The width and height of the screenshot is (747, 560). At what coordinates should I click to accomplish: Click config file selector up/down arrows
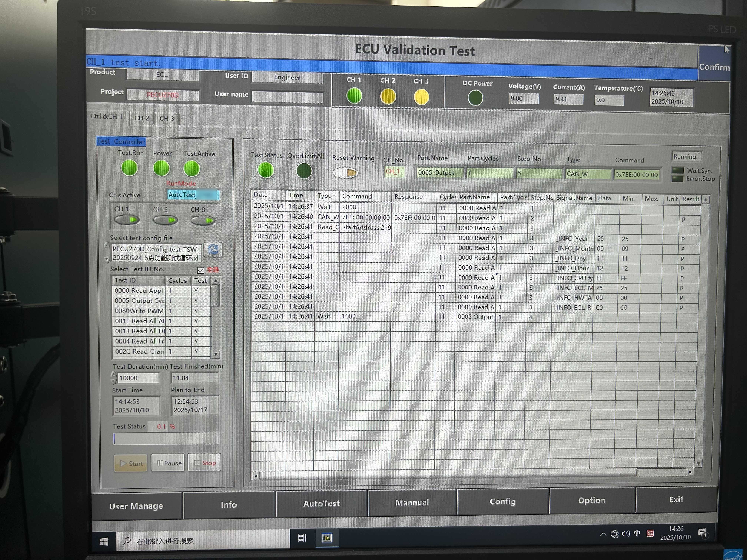coord(107,252)
